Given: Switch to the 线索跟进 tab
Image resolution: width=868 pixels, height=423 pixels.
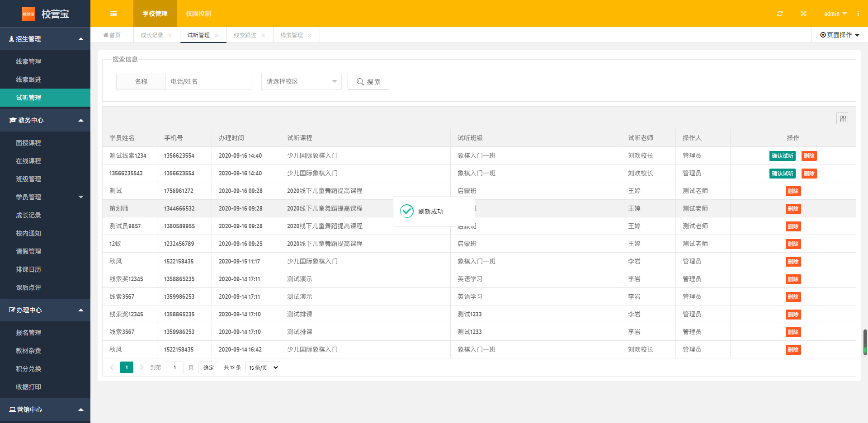Looking at the screenshot, I should coord(245,35).
